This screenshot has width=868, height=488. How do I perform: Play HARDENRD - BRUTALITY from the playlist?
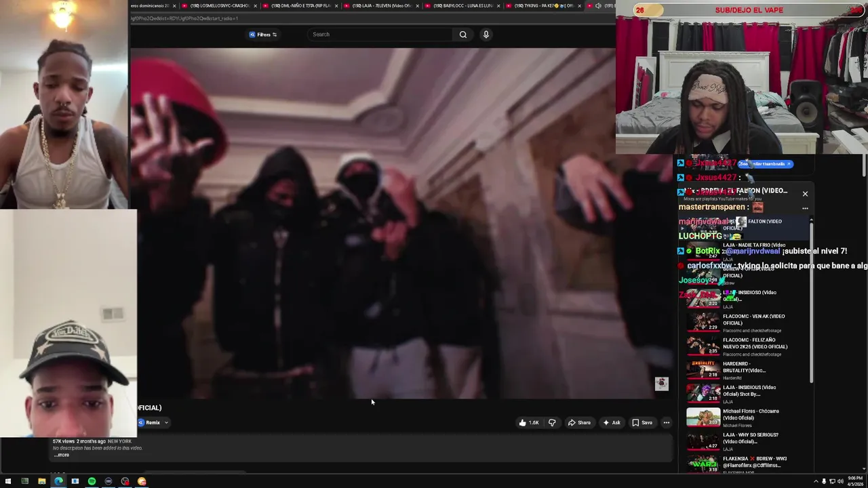click(x=746, y=370)
